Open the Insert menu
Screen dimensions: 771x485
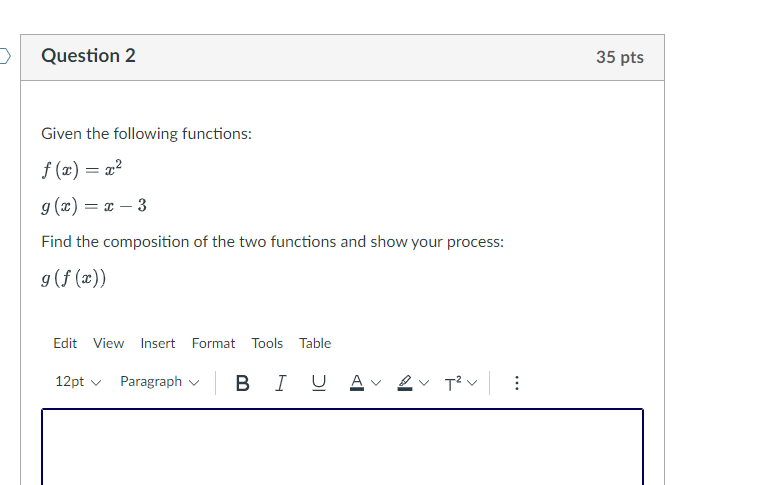pos(158,343)
